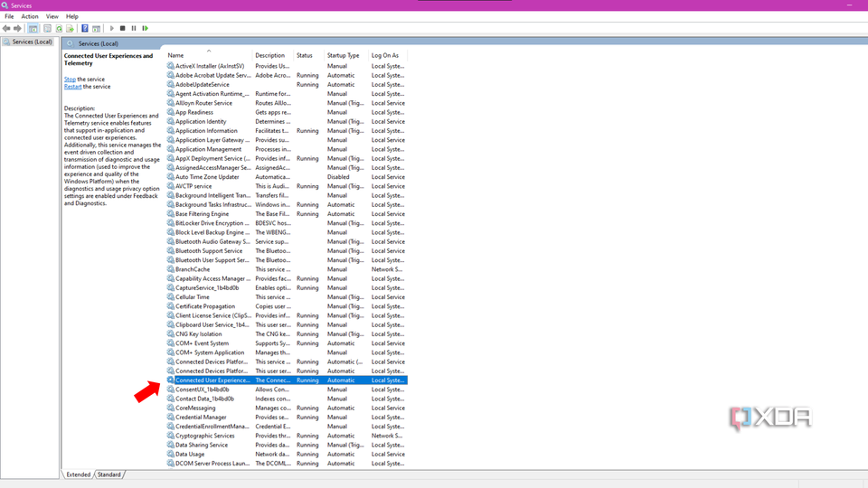
Task: Select Bluetooth Support Service row
Action: [x=287, y=251]
